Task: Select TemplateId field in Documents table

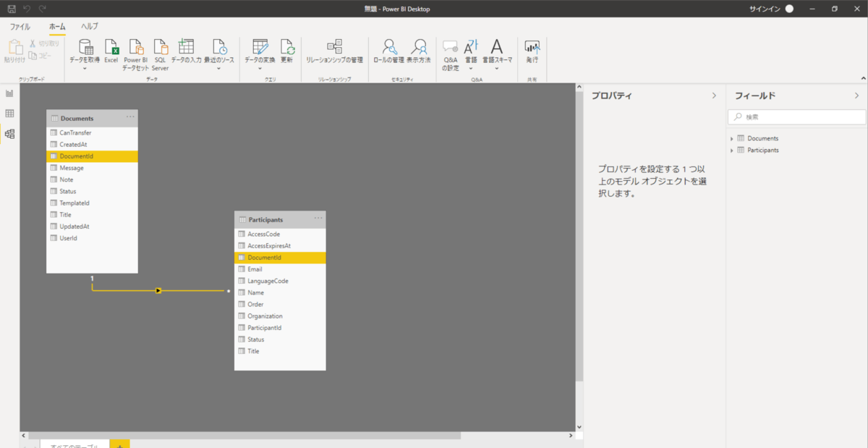Action: pyautogui.click(x=92, y=203)
